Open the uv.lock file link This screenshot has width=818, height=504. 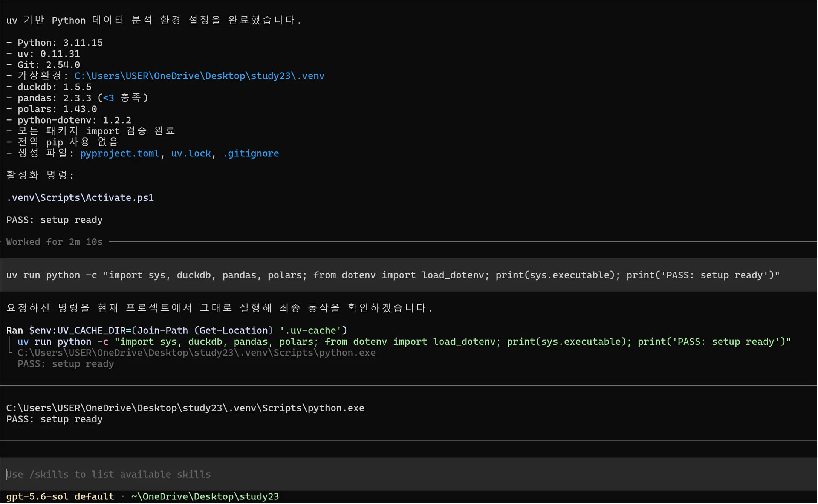tap(191, 154)
